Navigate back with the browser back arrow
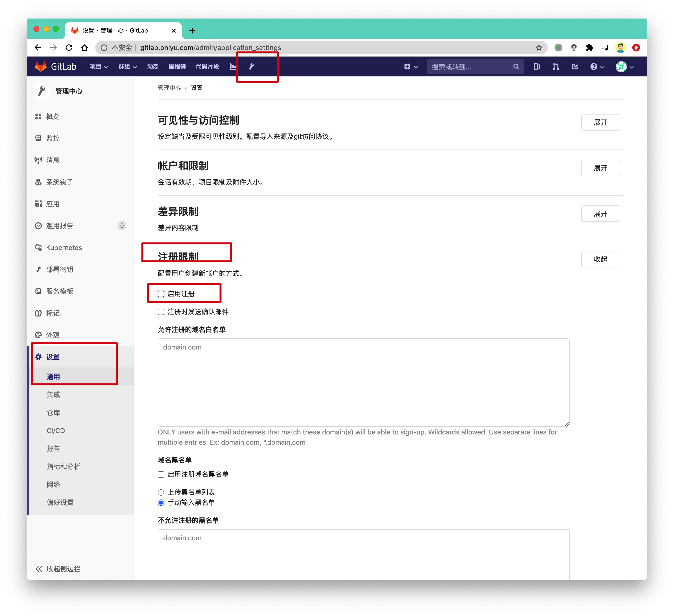The width and height of the screenshot is (674, 616). pyautogui.click(x=38, y=48)
